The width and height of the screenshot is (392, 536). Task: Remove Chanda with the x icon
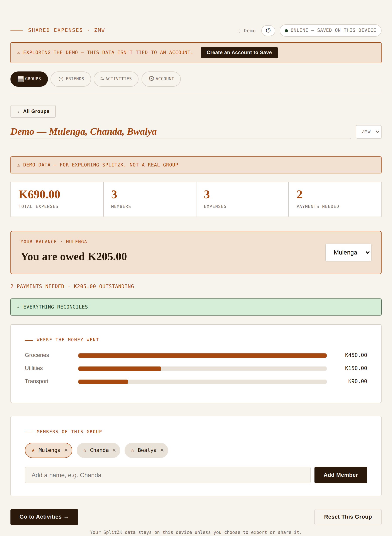(x=114, y=450)
